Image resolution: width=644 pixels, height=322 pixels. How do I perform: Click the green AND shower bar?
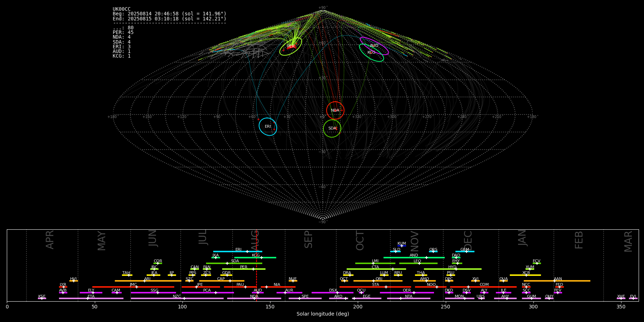414,257
